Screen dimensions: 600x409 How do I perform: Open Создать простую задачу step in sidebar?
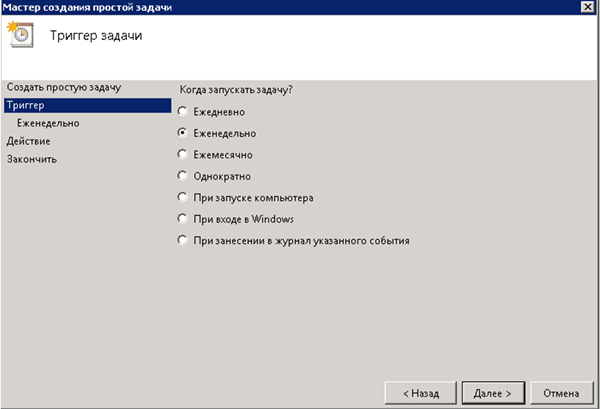(x=63, y=88)
